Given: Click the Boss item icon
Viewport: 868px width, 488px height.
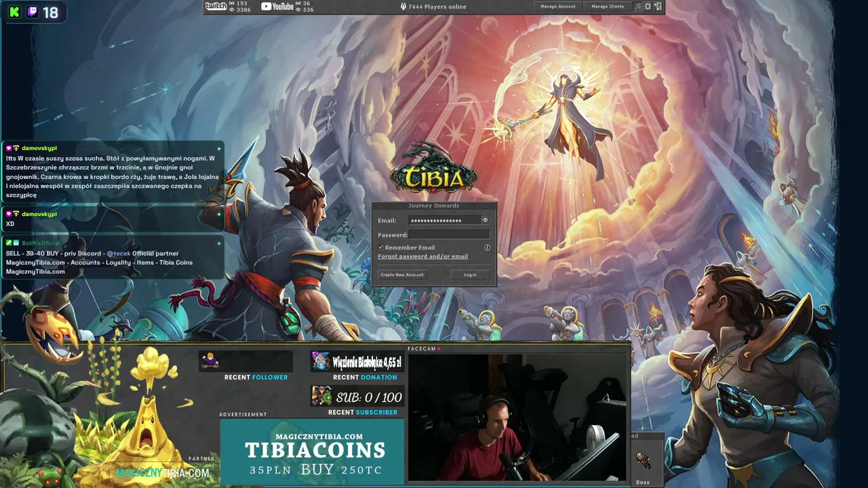Looking at the screenshot, I should 642,462.
